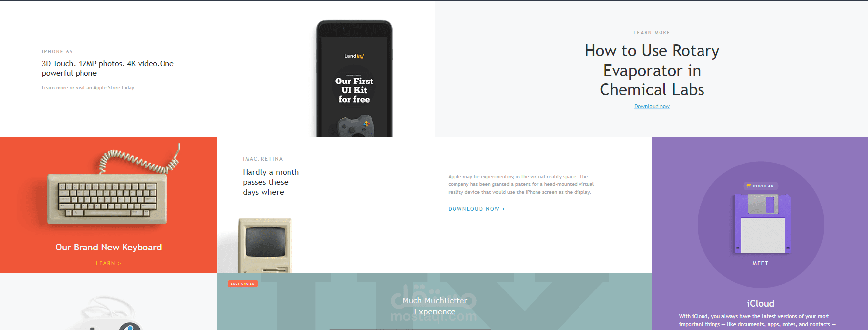Click the MEET label under floppy disk
Viewport: 868px width, 330px height.
(760, 263)
